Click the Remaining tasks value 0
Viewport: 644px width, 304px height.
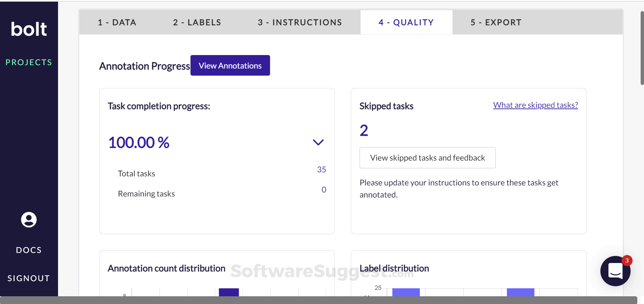tap(324, 190)
